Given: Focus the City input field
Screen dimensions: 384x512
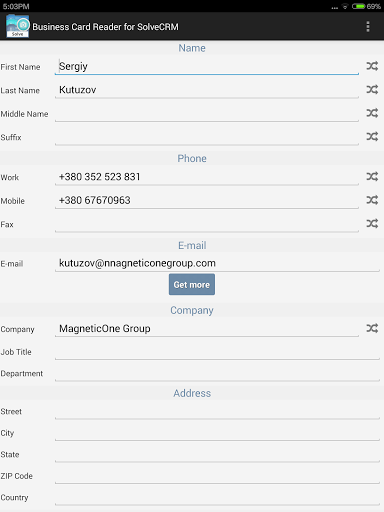Looking at the screenshot, I should click(x=217, y=433).
